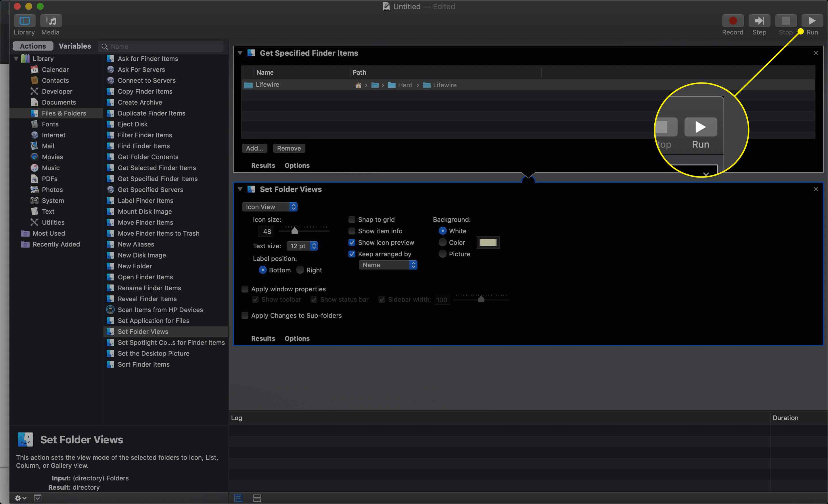Drag the Icon size slider
The image size is (828, 504).
(295, 230)
